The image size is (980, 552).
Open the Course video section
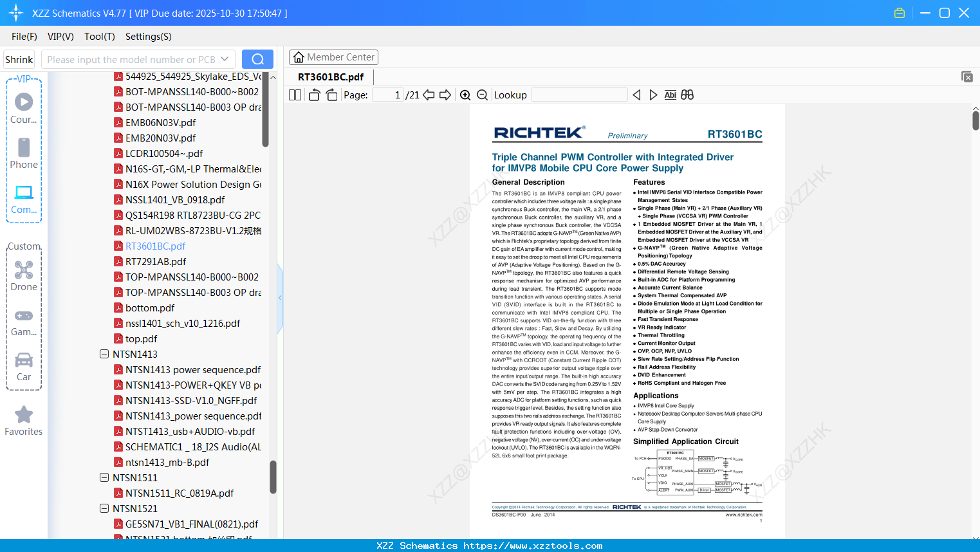coord(24,107)
